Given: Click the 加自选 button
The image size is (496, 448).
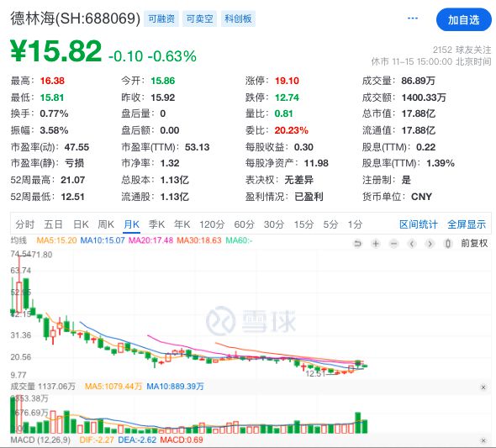Looking at the screenshot, I should coord(464,20).
